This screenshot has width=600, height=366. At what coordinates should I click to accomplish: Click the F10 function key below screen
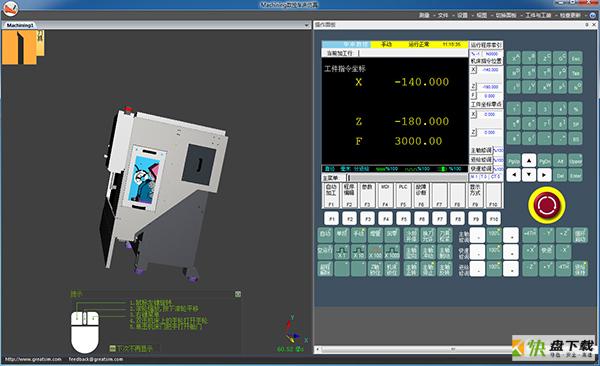pyautogui.click(x=494, y=219)
